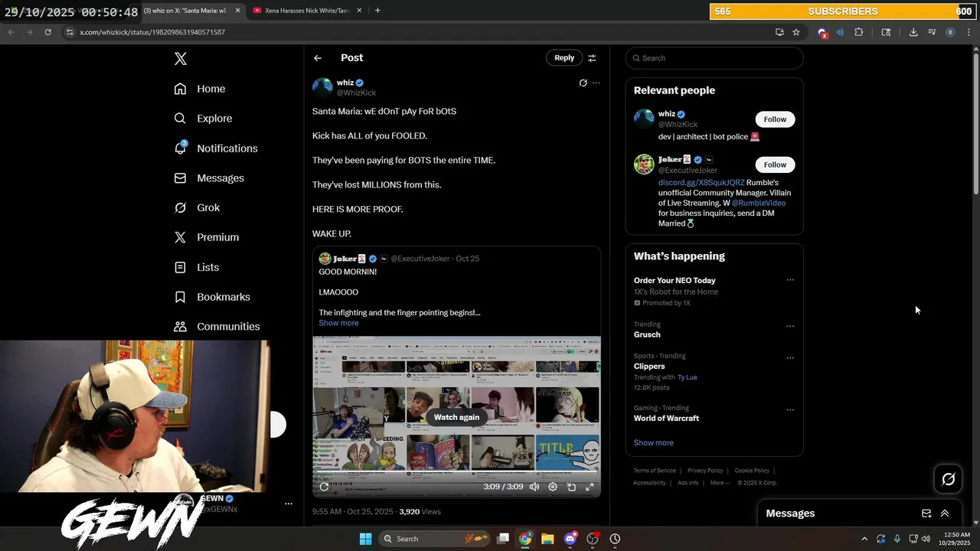
Task: Open Lists in the sidebar
Action: click(197, 267)
